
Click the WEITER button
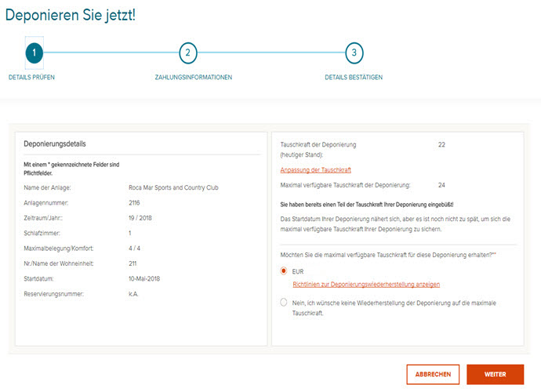tap(495, 374)
